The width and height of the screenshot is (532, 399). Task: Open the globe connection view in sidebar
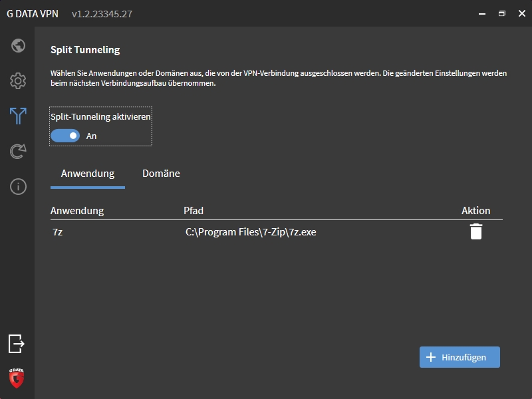(18, 46)
